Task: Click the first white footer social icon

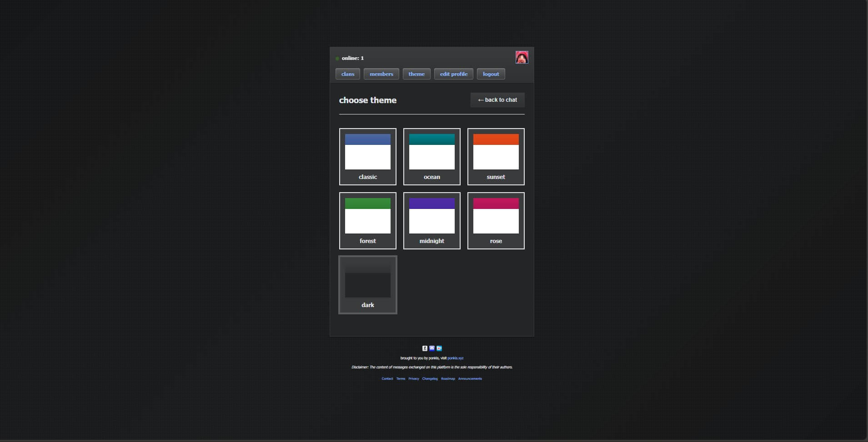Action: click(x=425, y=348)
